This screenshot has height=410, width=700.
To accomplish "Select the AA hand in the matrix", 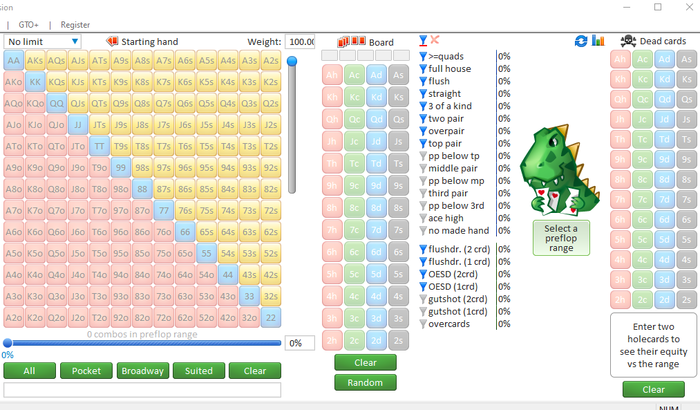I will (x=14, y=60).
